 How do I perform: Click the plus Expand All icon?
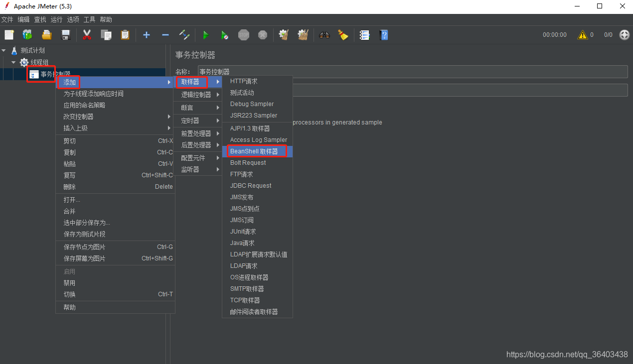coord(147,35)
